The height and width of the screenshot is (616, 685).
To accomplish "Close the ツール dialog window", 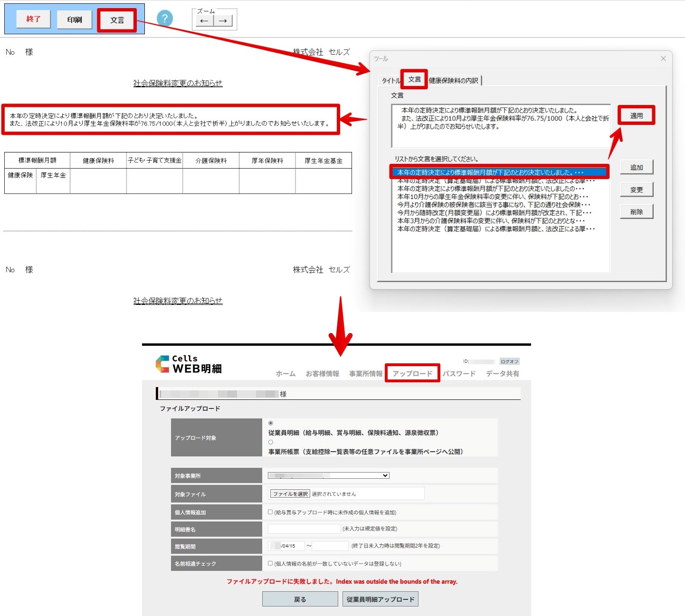I will point(663,58).
